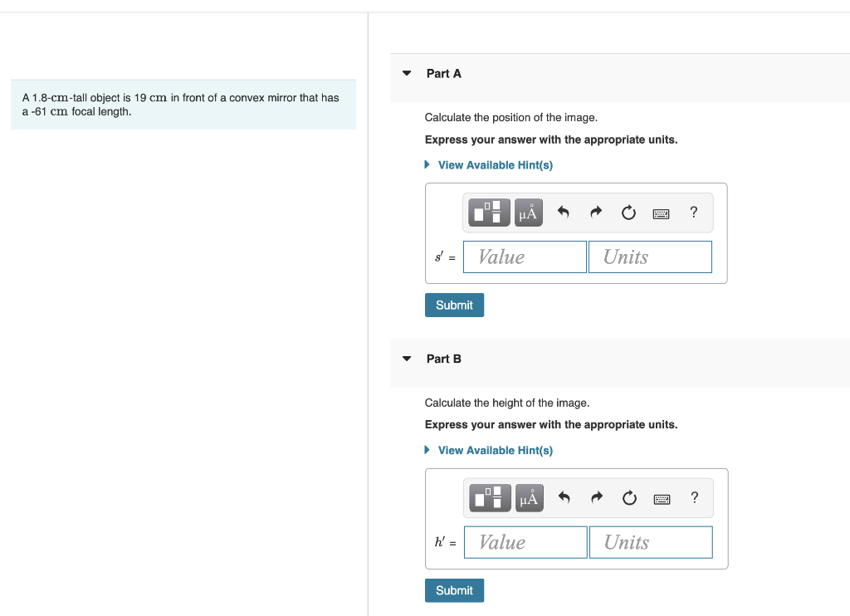Open help question mark in Part A
850x616 pixels.
pos(693,212)
